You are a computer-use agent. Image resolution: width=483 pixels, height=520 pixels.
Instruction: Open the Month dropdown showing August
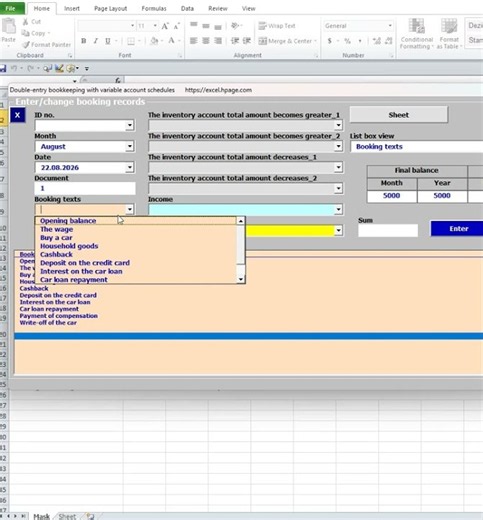tap(129, 146)
